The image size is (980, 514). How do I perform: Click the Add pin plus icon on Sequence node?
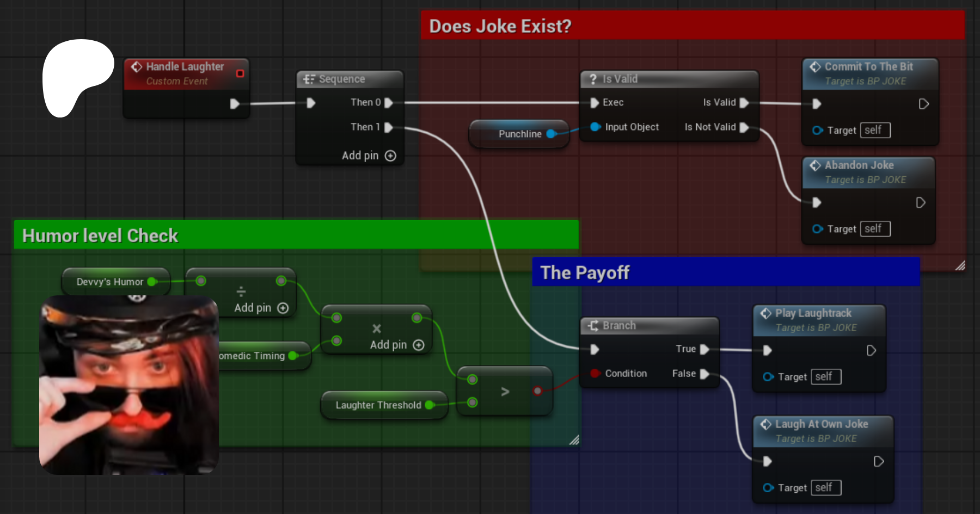click(390, 156)
